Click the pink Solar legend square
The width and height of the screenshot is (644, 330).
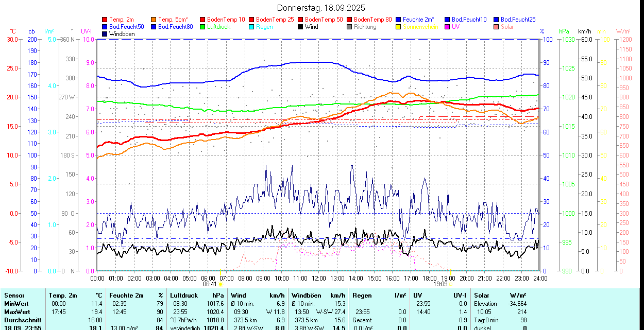click(496, 27)
